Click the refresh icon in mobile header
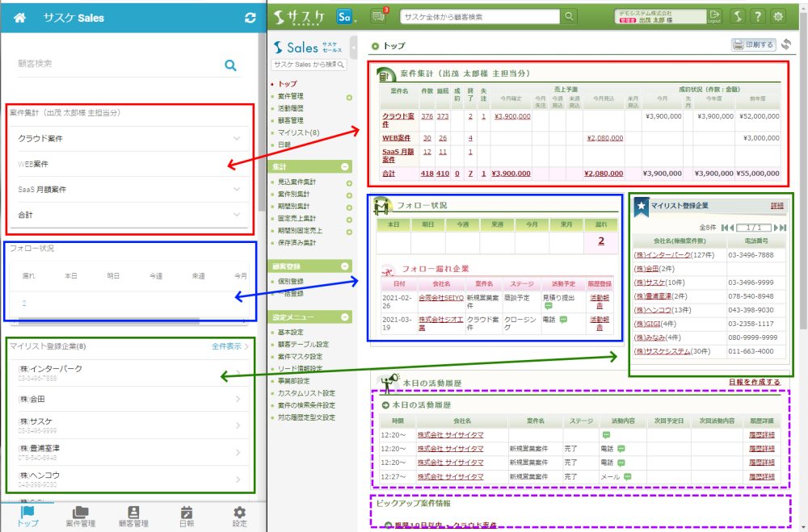 250,17
